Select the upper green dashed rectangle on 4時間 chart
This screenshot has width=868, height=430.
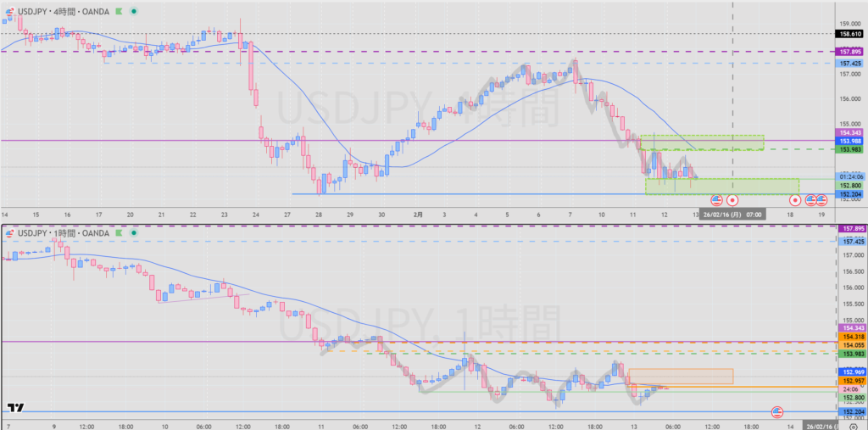(x=702, y=142)
